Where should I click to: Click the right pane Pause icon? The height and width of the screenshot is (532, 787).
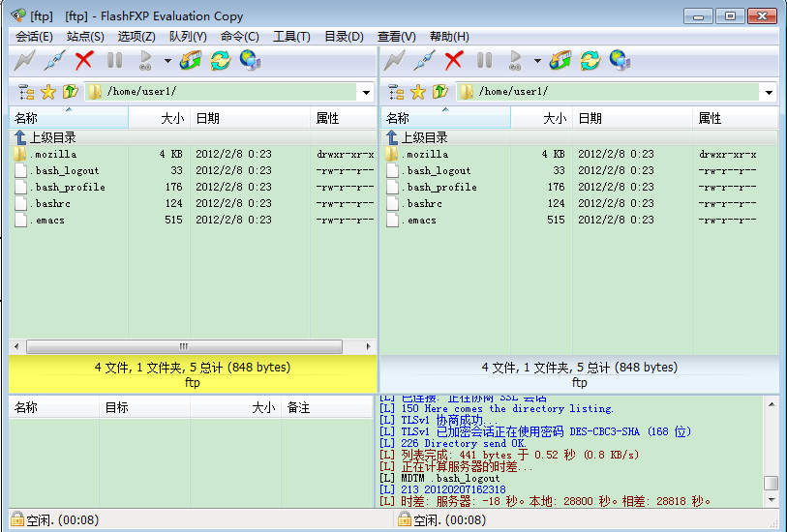click(x=484, y=61)
